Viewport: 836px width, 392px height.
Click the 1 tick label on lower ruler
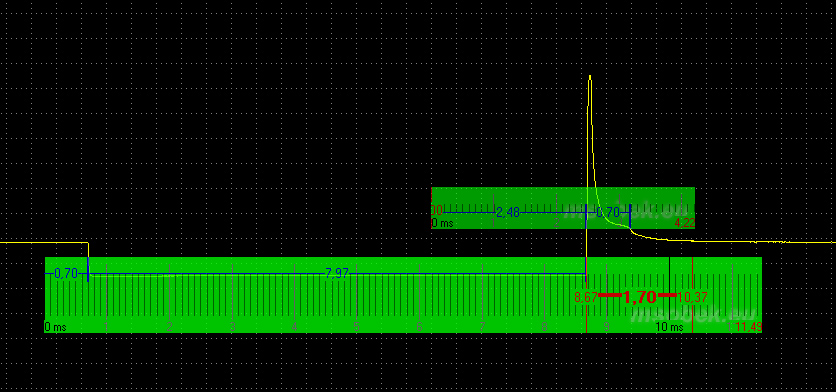pos(106,327)
